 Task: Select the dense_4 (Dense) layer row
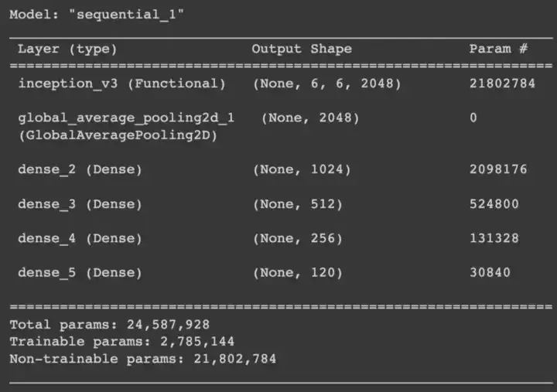click(x=80, y=239)
